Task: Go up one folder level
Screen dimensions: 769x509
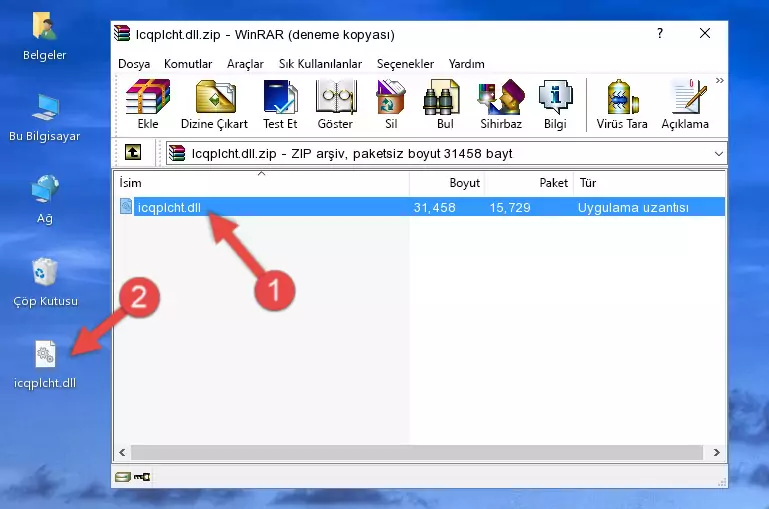Action: 132,153
